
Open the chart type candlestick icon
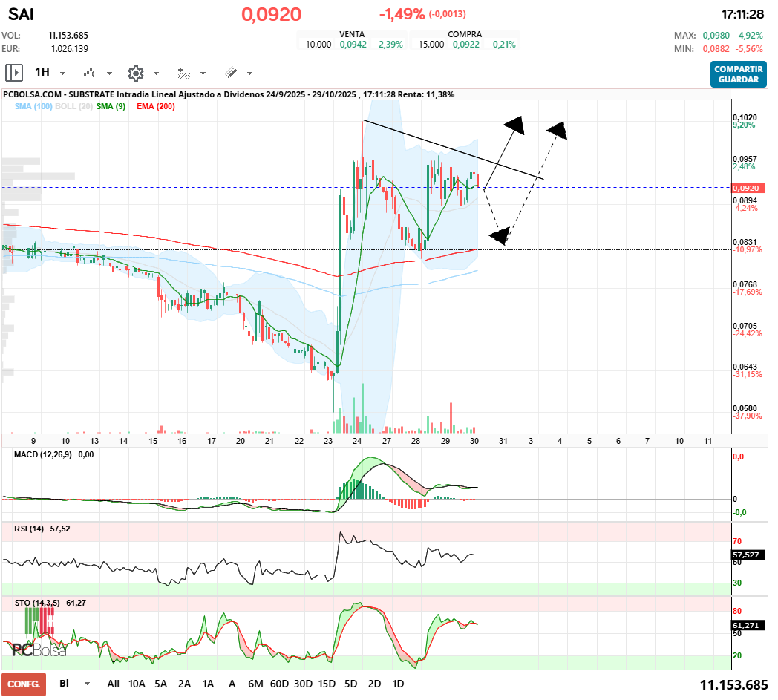tap(89, 73)
